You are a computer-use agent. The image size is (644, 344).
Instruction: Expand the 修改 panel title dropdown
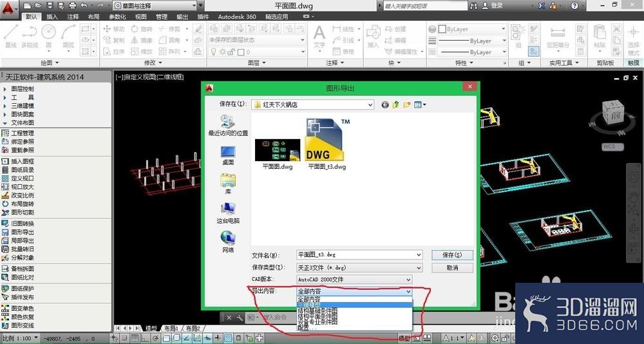[153, 63]
